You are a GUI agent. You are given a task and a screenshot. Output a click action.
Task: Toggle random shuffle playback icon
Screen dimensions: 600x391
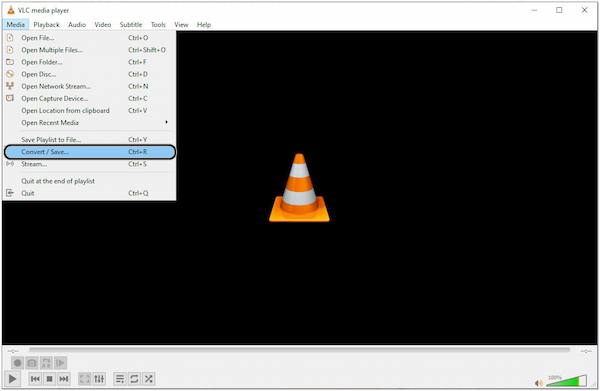tap(148, 379)
